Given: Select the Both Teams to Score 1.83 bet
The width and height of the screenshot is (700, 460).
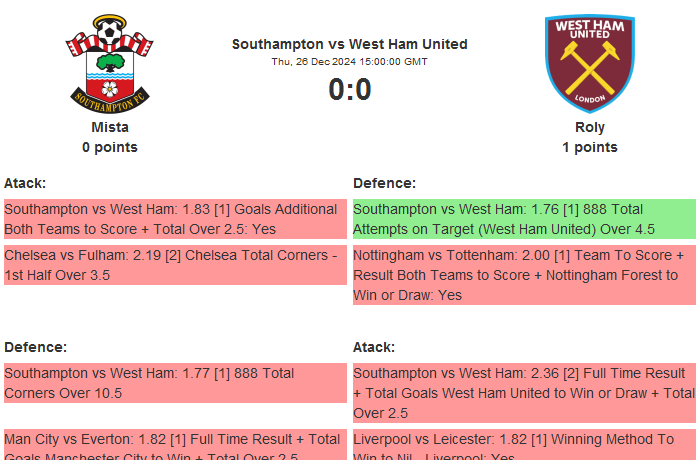Looking at the screenshot, I should coord(175,219).
